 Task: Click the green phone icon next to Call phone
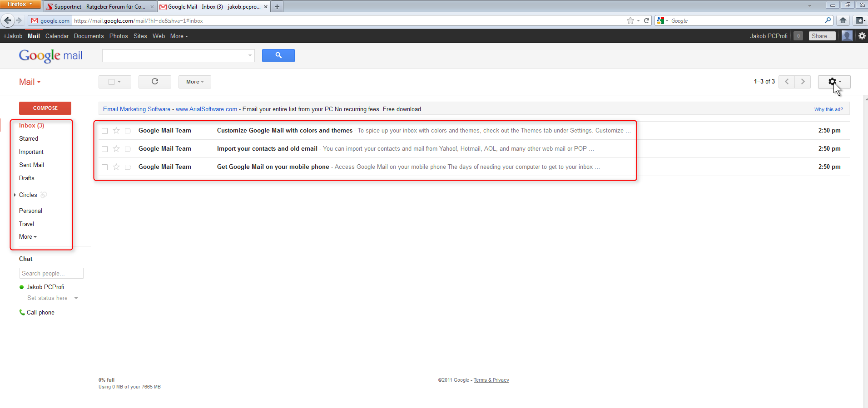22,312
